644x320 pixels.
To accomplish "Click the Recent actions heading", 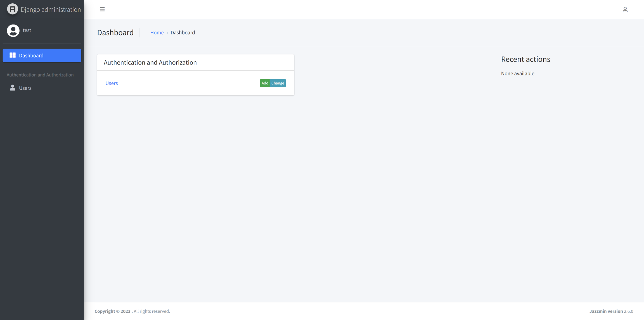I will point(525,59).
